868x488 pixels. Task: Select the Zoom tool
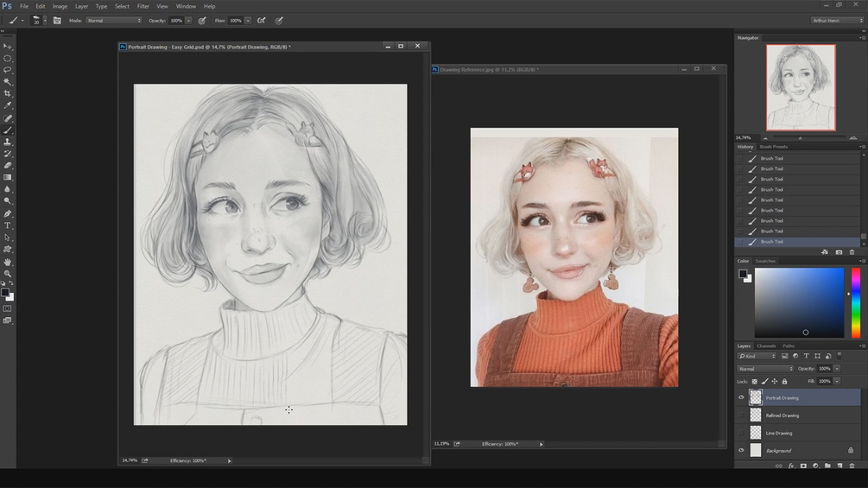point(7,274)
